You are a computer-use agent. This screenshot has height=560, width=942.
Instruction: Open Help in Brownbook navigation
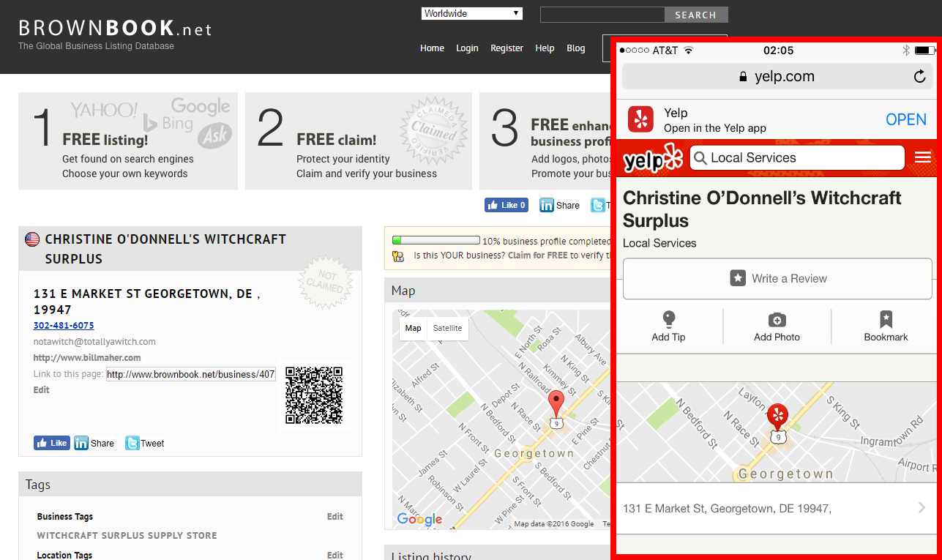[x=545, y=48]
